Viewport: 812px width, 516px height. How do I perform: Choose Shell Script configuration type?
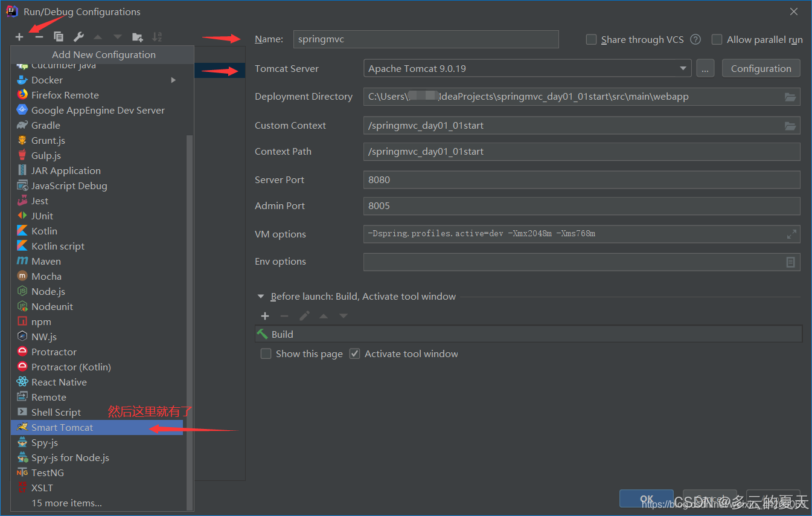pos(97,412)
